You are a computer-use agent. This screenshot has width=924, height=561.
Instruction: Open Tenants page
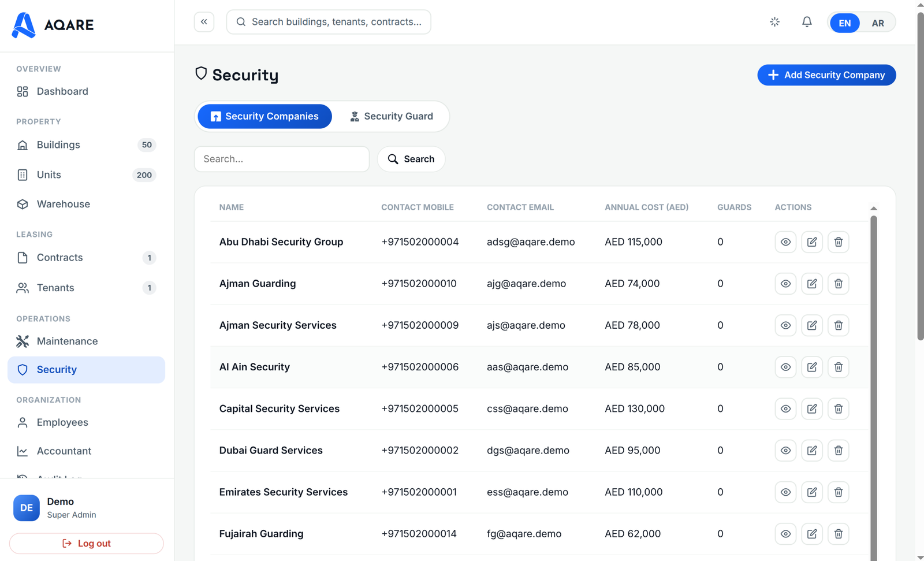tap(86, 288)
